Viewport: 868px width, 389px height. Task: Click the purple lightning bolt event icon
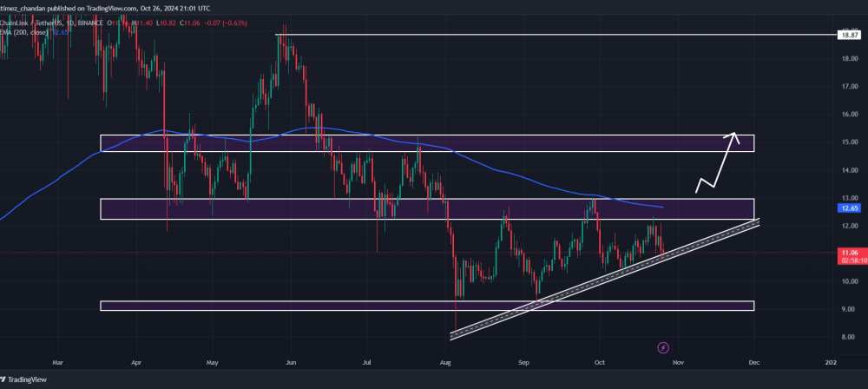click(663, 348)
